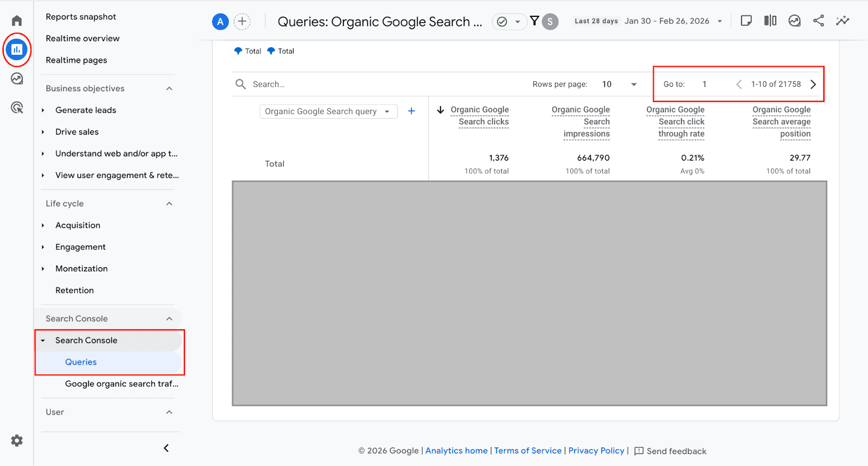
Task: Open Admin settings gear icon
Action: 17,441
